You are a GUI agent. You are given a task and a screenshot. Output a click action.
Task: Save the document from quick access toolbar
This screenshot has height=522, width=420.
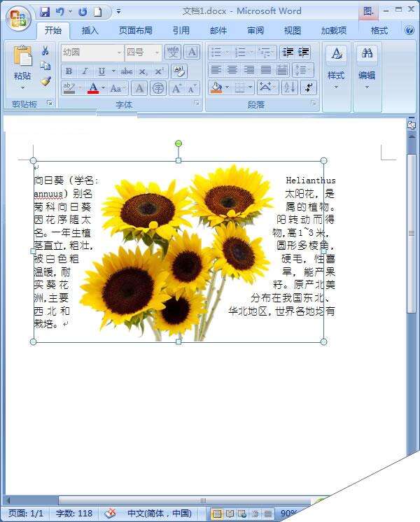[45, 12]
